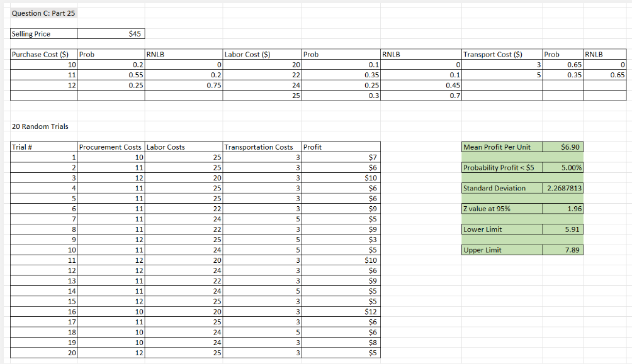Click the probability value 0.55 under Prob
The image size is (632, 364).
tap(135, 75)
